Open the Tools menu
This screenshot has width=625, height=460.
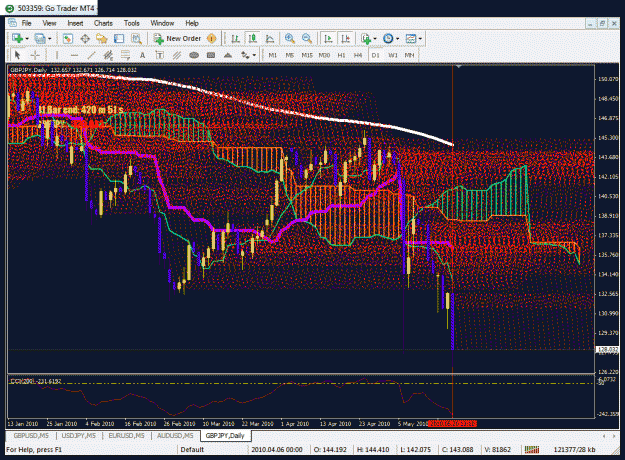[x=132, y=23]
